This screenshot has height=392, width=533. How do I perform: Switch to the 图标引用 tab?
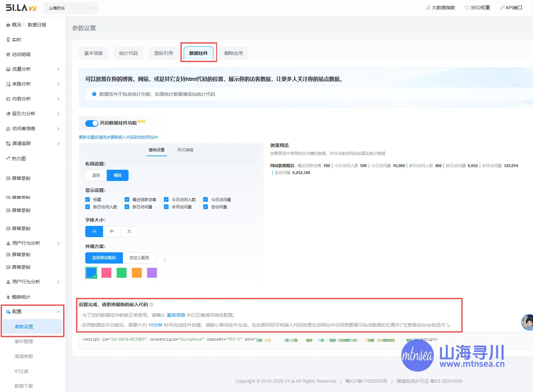[x=164, y=53]
